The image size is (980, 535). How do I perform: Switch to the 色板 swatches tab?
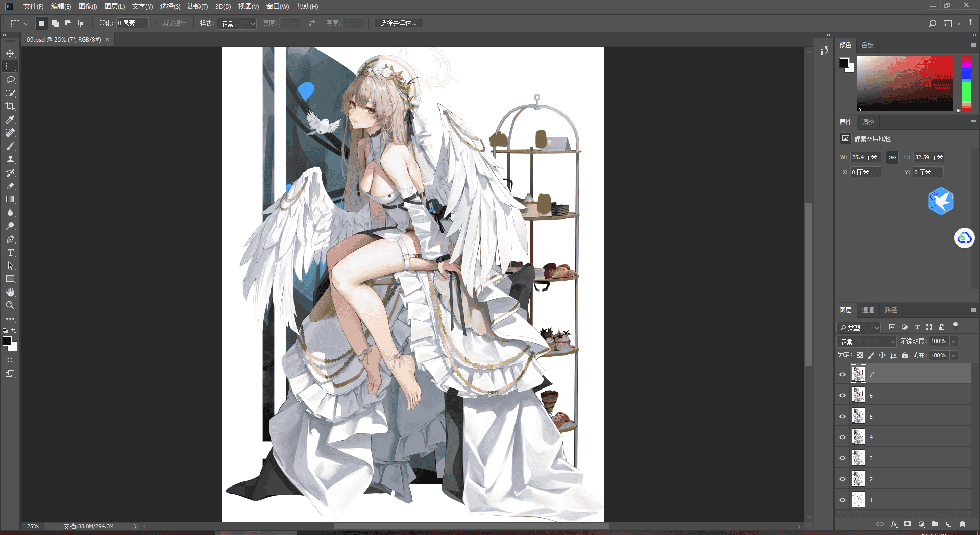[868, 45]
